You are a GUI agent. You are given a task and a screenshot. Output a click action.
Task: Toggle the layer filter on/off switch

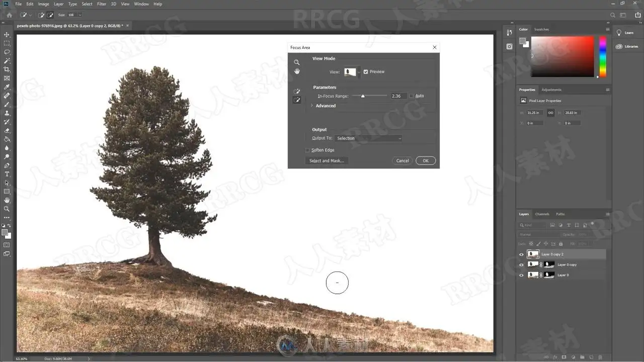coord(593,224)
